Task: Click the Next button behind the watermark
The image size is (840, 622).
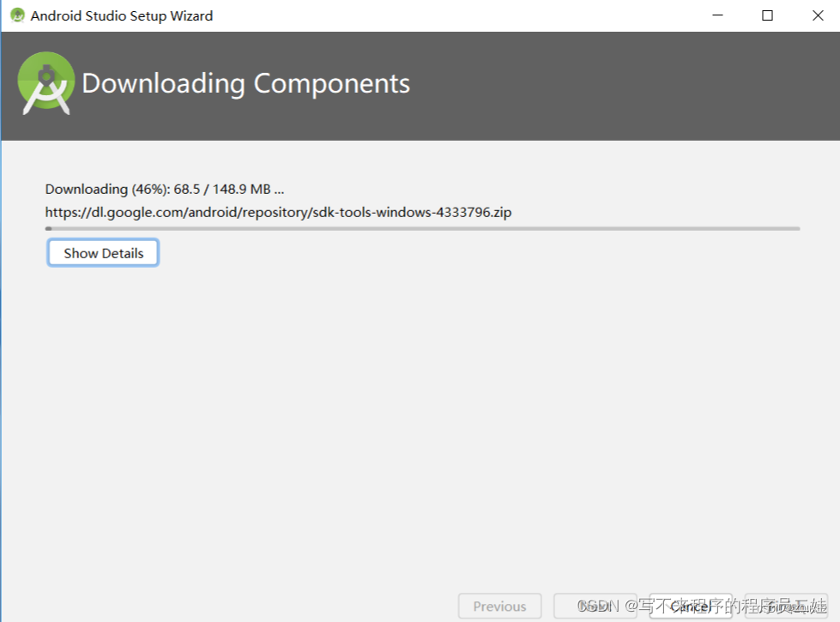Action: [595, 606]
